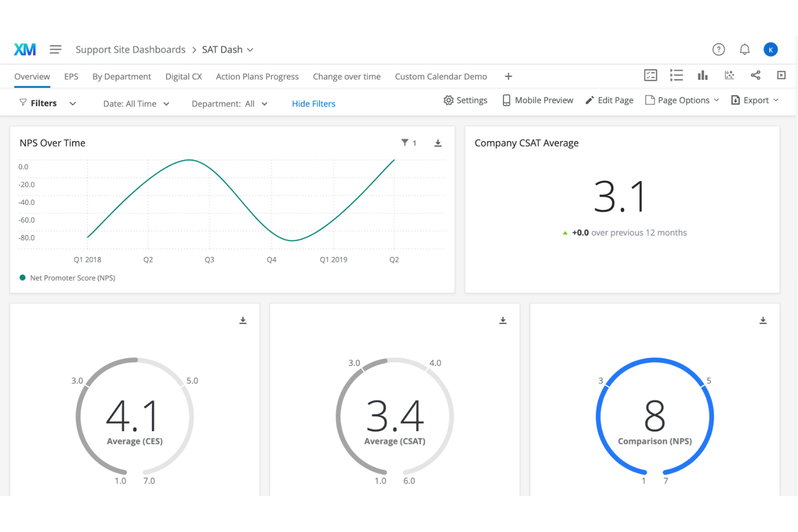This screenshot has width=798, height=532.
Task: Expand the SAT Dash dashboard dropdown
Action: tap(228, 50)
